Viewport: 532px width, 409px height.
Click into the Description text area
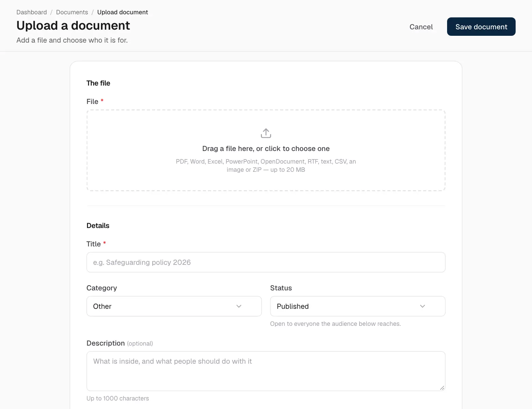[x=266, y=371]
